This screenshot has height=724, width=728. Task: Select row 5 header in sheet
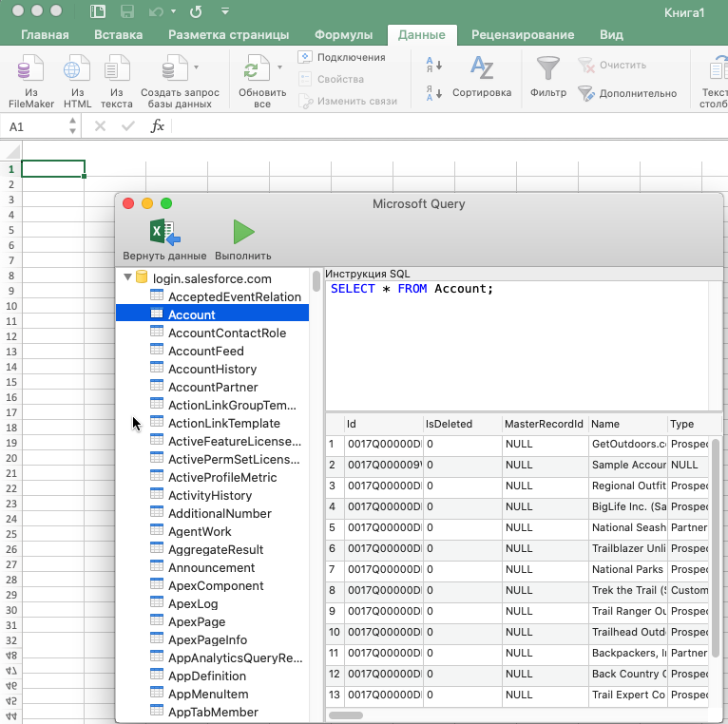pyautogui.click(x=11, y=230)
